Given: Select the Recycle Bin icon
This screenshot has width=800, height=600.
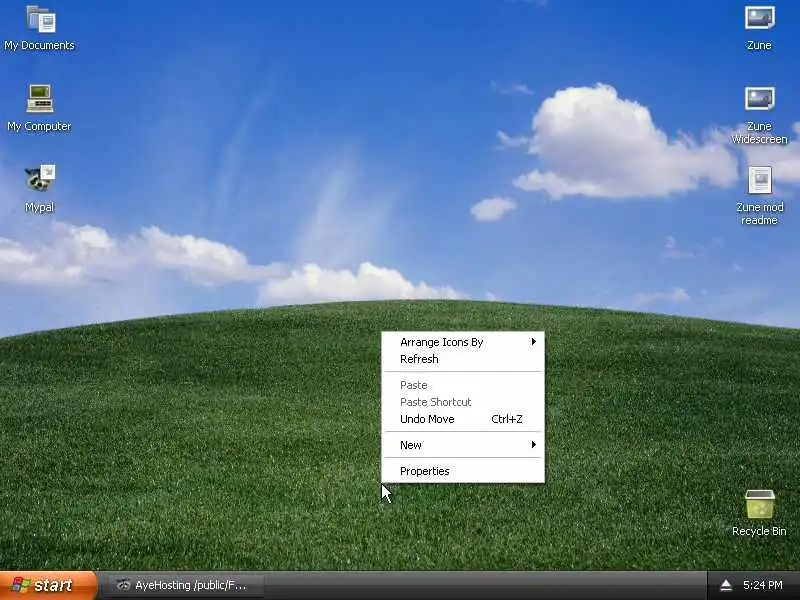Looking at the screenshot, I should 759,513.
